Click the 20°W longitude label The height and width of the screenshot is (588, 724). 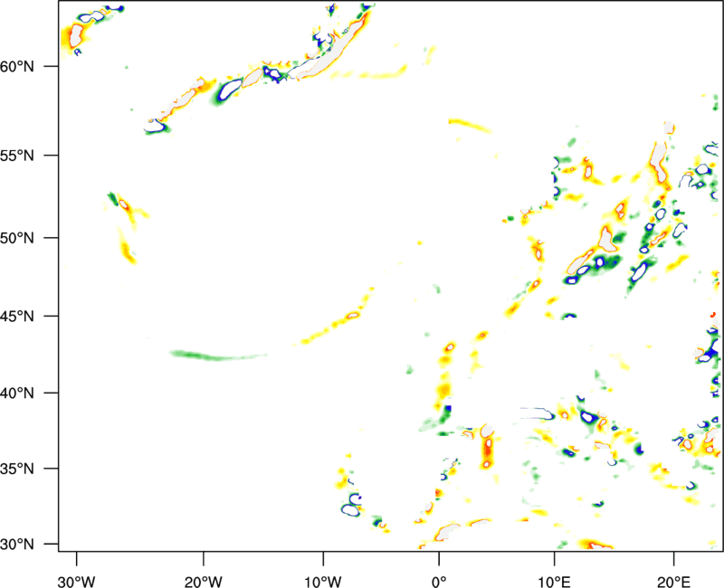(204, 582)
